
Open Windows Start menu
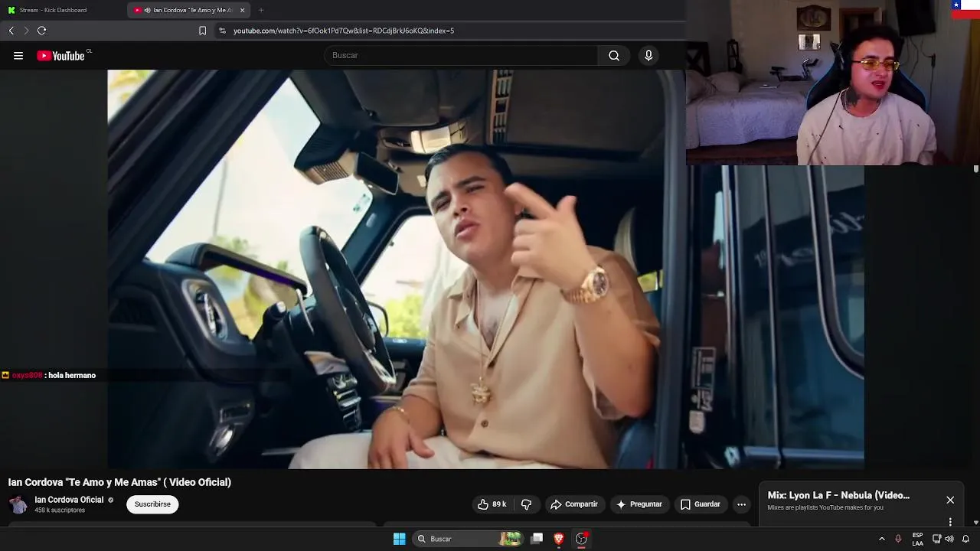(399, 539)
